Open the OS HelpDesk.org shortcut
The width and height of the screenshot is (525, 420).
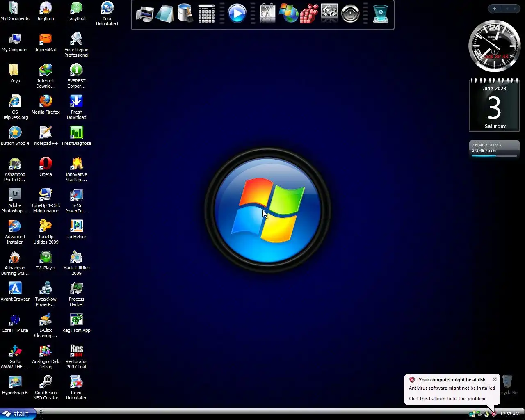tap(15, 107)
